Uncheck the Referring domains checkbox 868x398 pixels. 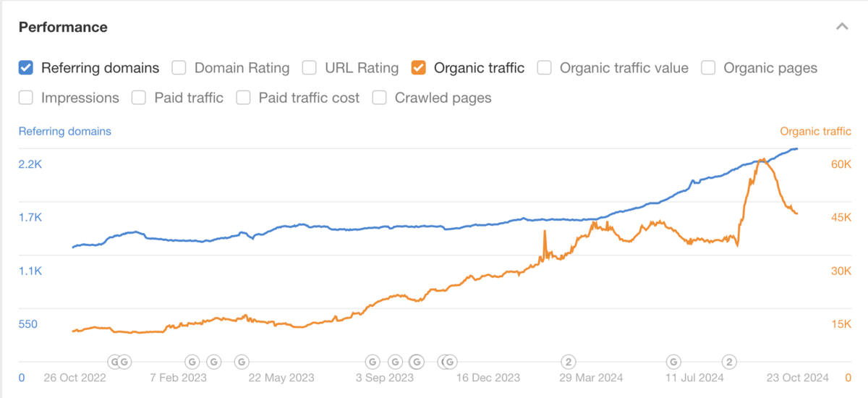click(x=26, y=68)
